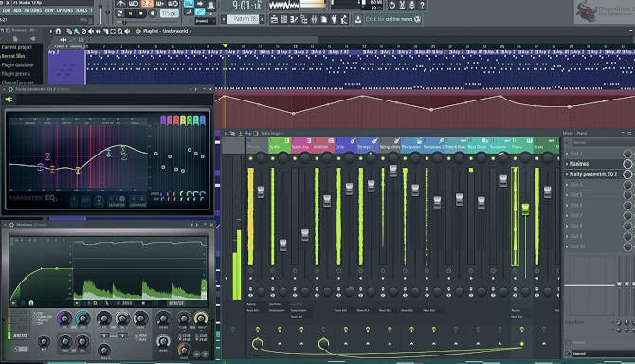Image resolution: width=635 pixels, height=364 pixels.
Task: Click the plugin picker plug icon
Action: [x=335, y=19]
